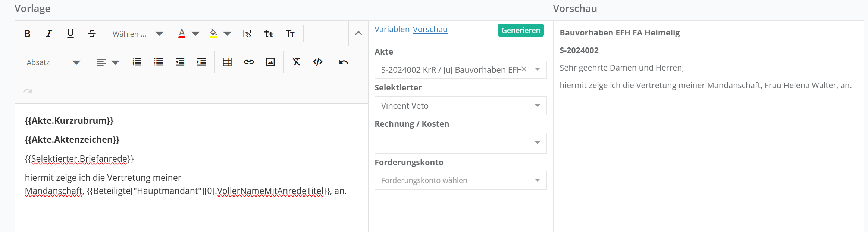
Task: Switch to the Vorschau tab
Action: pyautogui.click(x=430, y=30)
